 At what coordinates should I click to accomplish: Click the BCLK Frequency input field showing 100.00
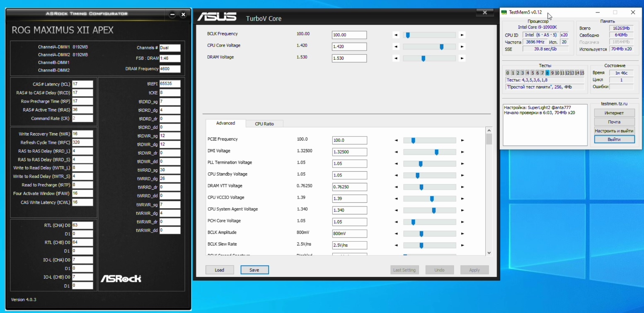tap(349, 35)
